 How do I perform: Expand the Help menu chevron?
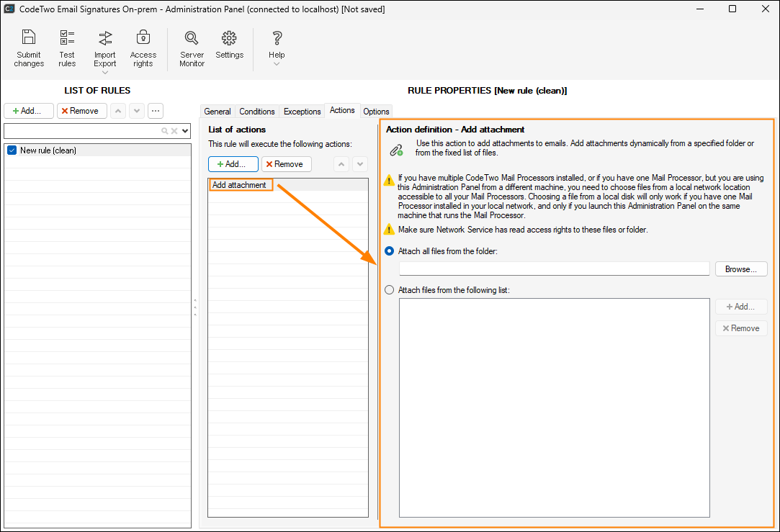pyautogui.click(x=277, y=64)
